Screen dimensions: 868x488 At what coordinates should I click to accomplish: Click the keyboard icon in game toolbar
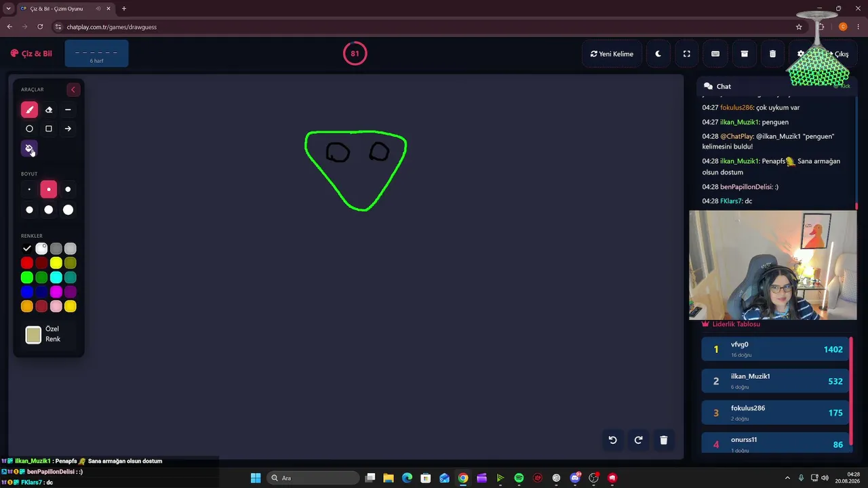[715, 54]
